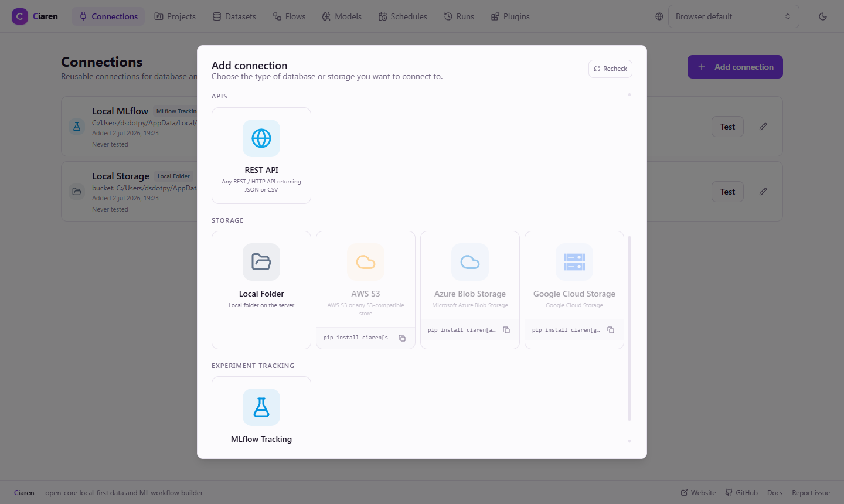Open the Runs nav tab

pos(459,16)
